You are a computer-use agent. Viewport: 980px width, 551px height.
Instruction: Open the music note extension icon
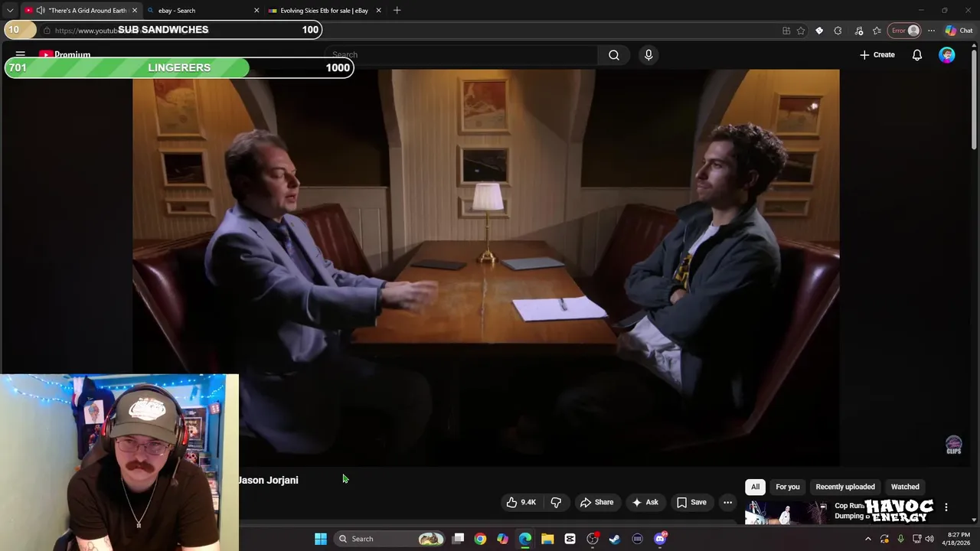858,31
